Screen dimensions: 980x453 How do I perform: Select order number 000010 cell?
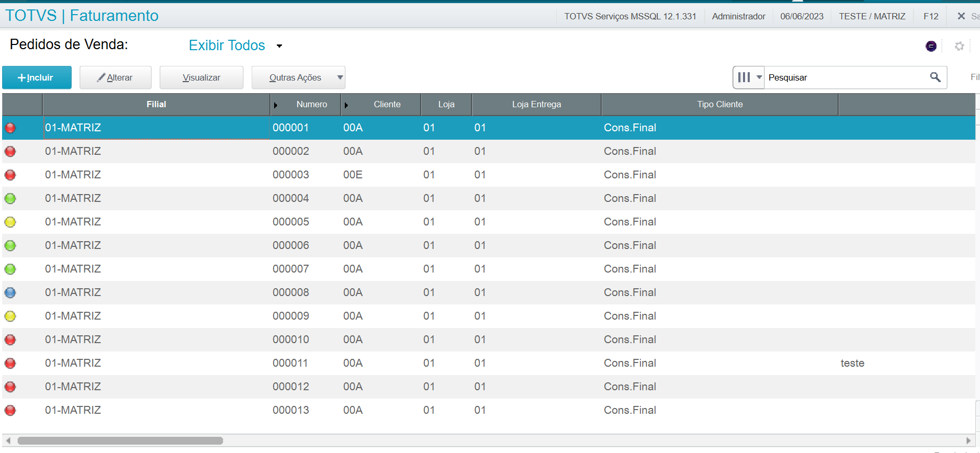coord(290,339)
